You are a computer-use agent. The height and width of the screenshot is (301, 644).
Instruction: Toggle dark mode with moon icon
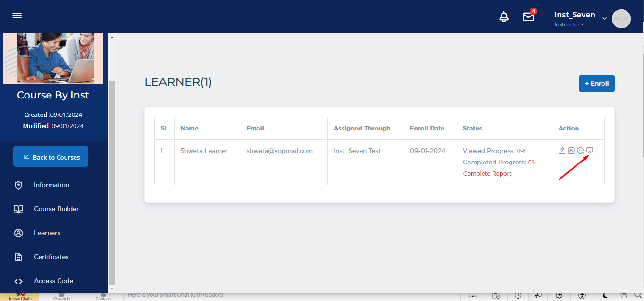tap(605, 295)
